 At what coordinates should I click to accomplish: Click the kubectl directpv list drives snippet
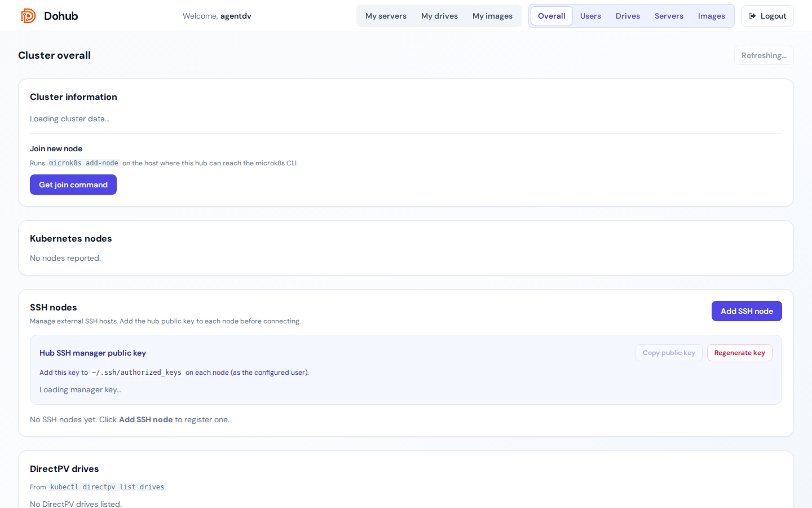(x=107, y=487)
